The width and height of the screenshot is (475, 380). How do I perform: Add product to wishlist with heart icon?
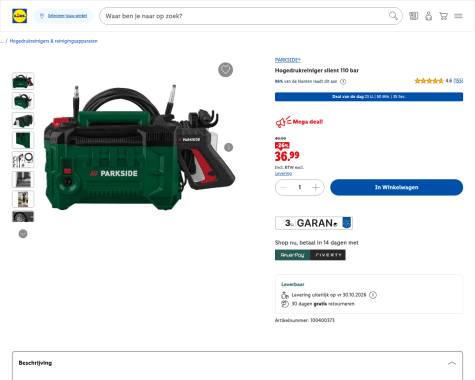226,70
